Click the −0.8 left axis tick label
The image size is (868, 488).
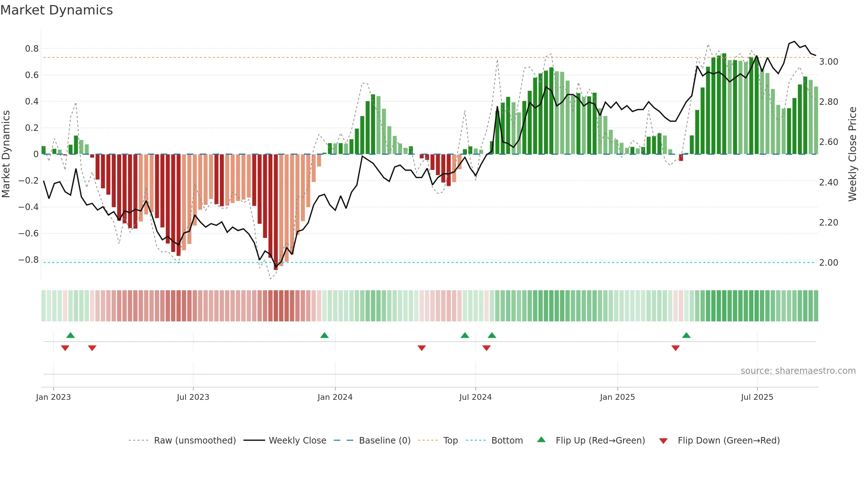point(29,260)
